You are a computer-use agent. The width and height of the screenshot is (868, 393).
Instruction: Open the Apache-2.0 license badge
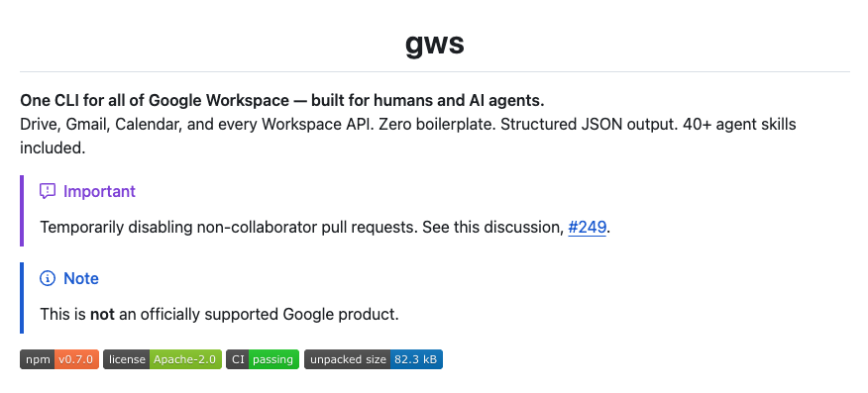point(163,359)
